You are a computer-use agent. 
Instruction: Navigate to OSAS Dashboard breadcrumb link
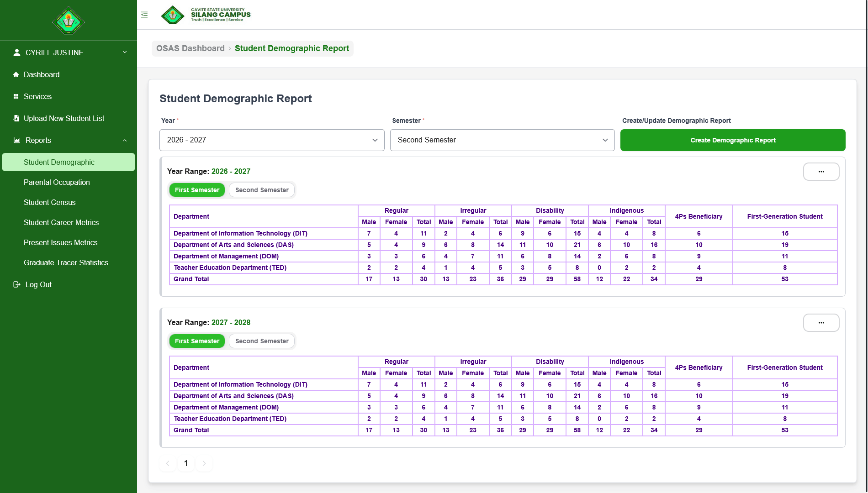(190, 48)
